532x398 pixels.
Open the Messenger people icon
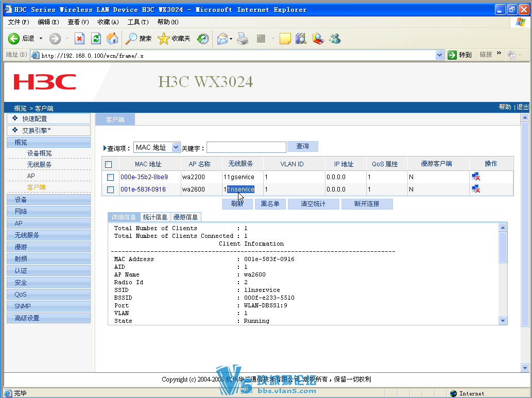(x=335, y=38)
